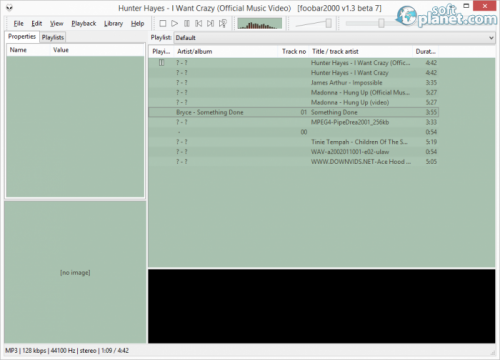Switch to the Playlists tab

coord(53,37)
